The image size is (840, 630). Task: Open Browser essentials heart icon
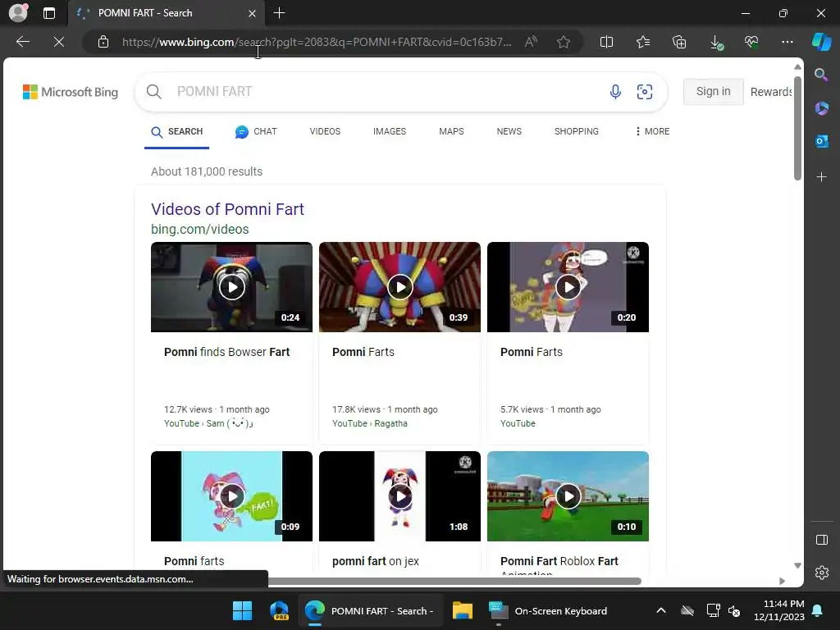751,42
